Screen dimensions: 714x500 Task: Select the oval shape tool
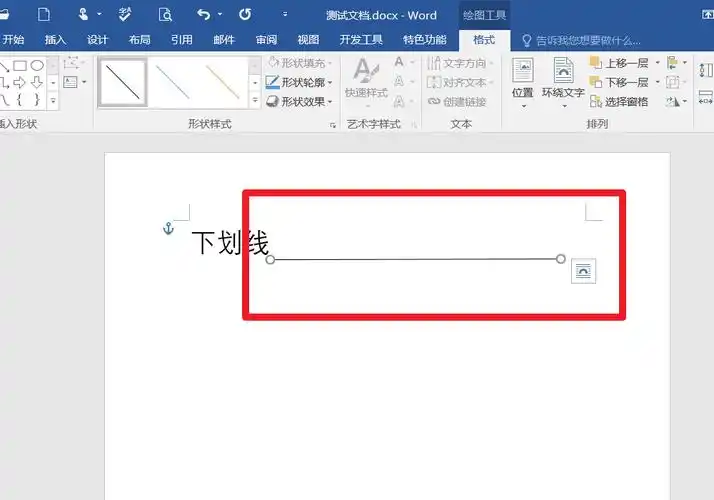(37, 66)
